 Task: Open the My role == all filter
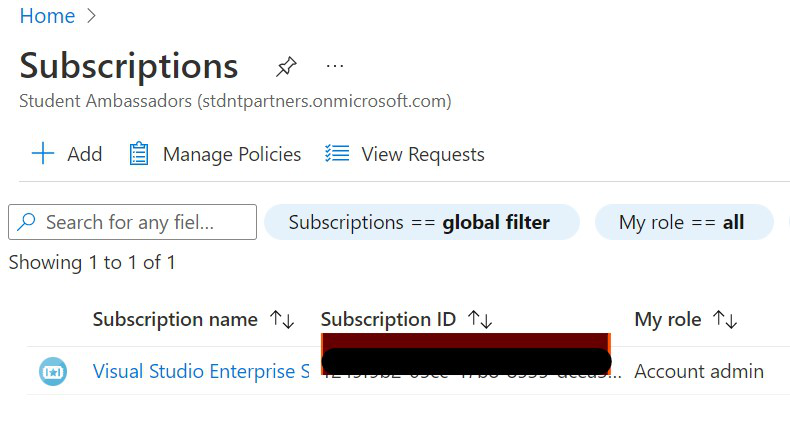coord(682,222)
